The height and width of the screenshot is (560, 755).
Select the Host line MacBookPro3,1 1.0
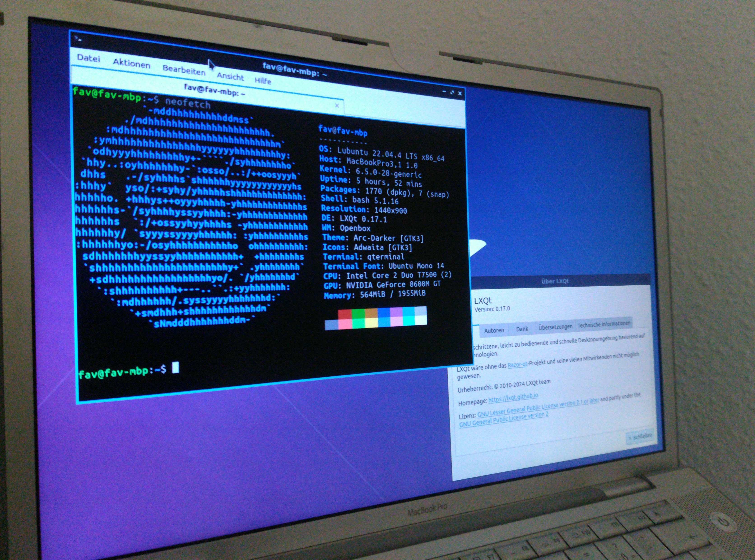pos(368,162)
